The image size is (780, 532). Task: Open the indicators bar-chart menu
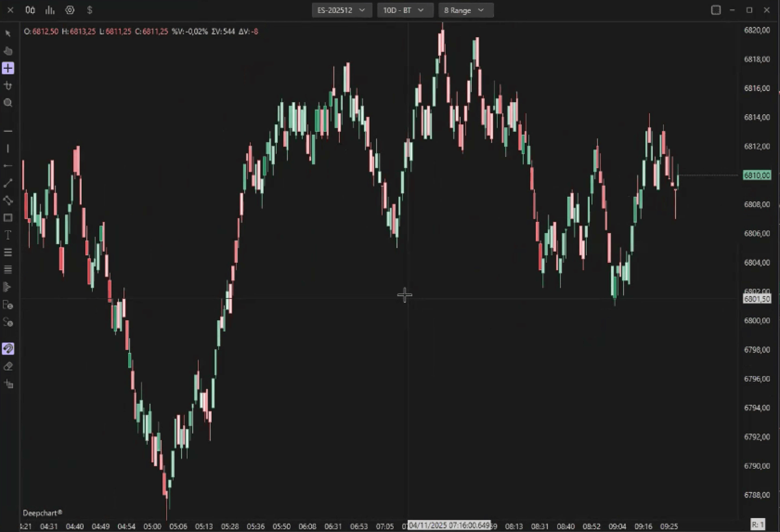coord(50,10)
